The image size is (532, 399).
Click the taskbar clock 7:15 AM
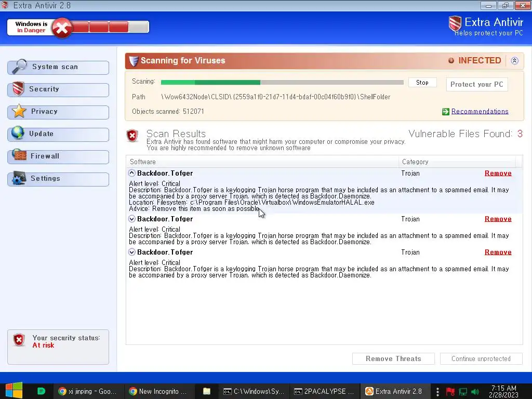pos(503,391)
